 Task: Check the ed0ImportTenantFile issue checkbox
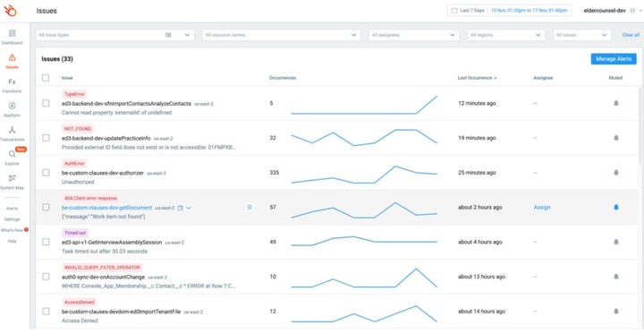[46, 312]
